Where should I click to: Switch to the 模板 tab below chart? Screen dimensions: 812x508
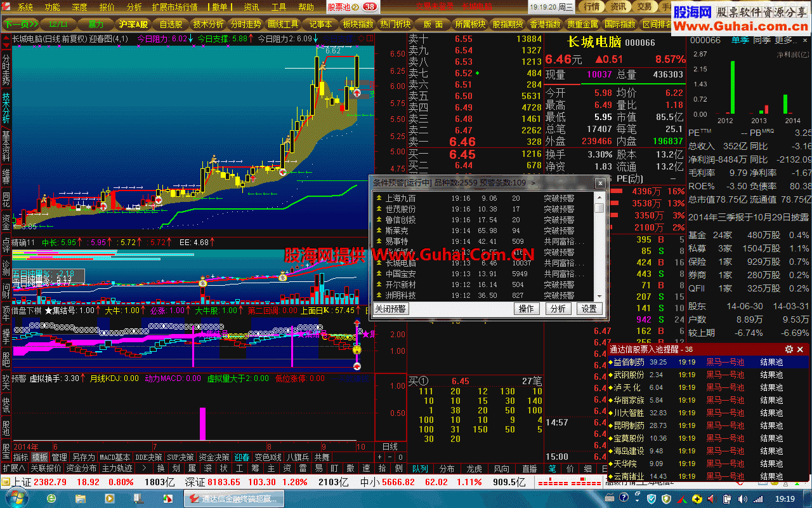pos(40,457)
